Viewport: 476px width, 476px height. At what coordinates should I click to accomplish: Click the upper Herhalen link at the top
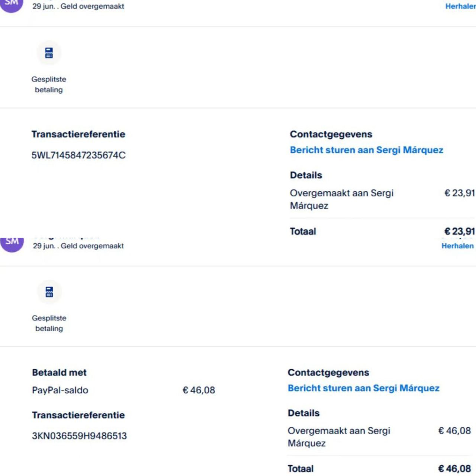pyautogui.click(x=460, y=6)
